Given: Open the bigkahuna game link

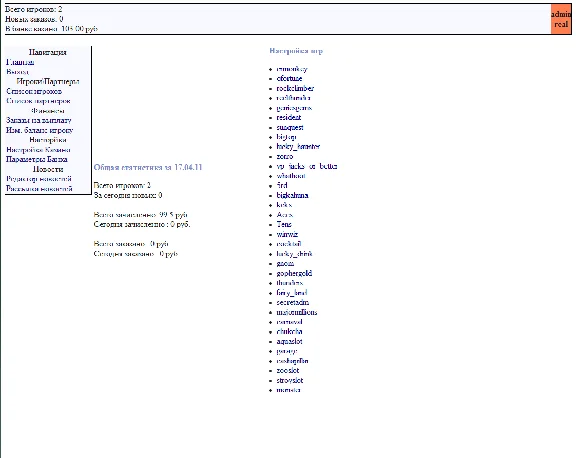Looking at the screenshot, I should pyautogui.click(x=292, y=195).
